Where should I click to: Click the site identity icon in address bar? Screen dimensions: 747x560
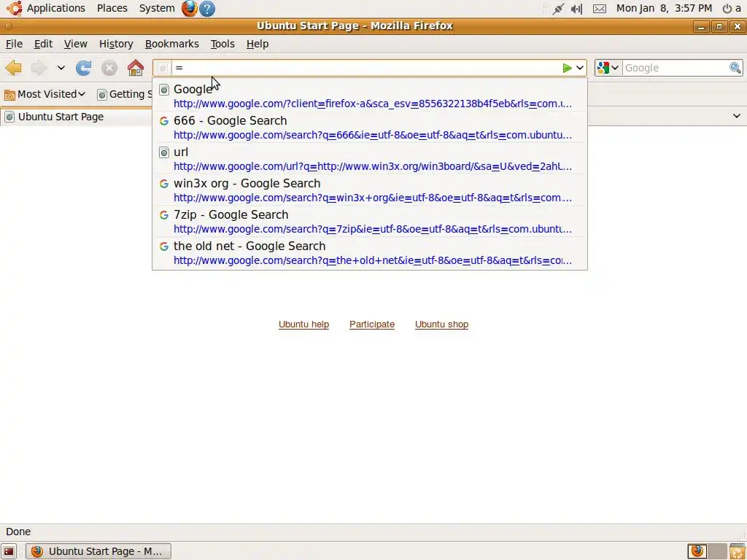point(163,68)
